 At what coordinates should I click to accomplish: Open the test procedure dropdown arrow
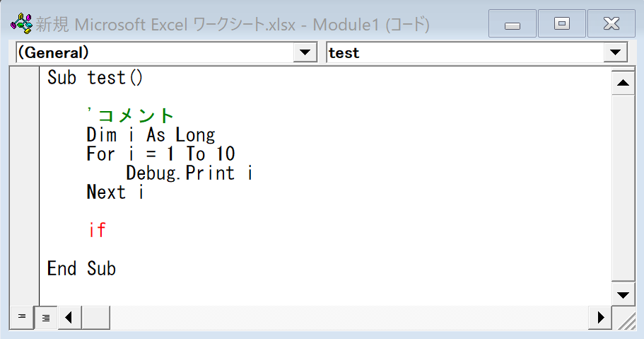(615, 52)
